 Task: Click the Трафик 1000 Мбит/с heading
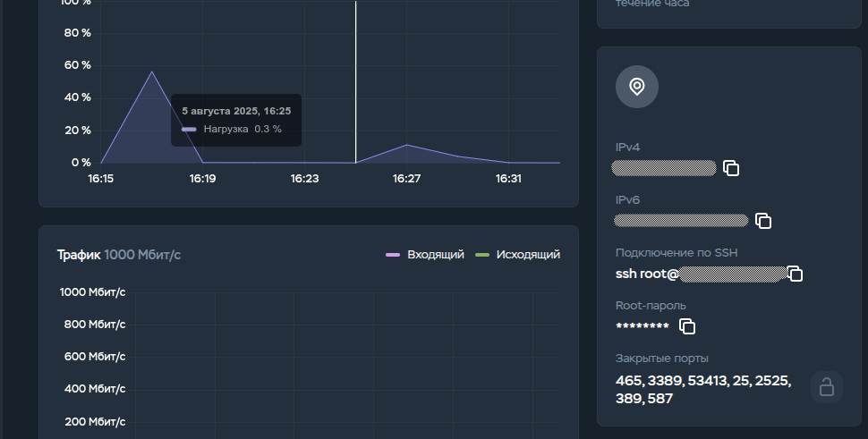tap(119, 255)
